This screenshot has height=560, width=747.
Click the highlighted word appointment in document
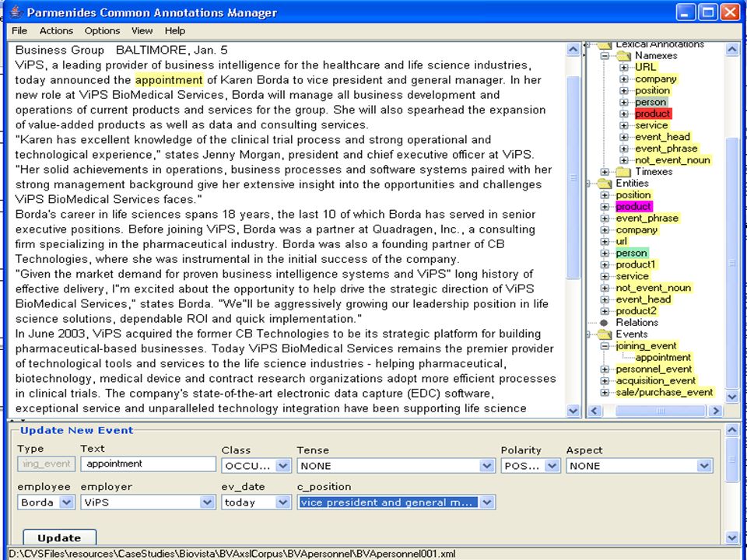click(169, 80)
